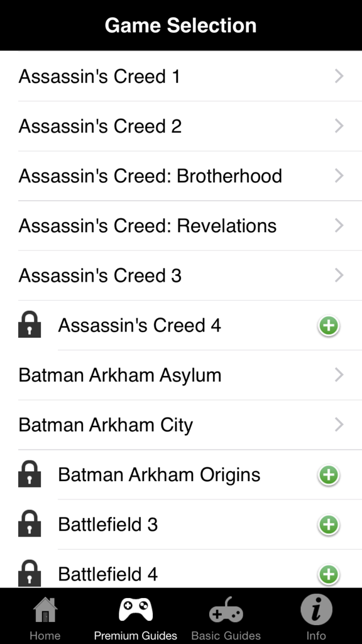Click the Assassin's Creed: Revelations list row

point(181,226)
